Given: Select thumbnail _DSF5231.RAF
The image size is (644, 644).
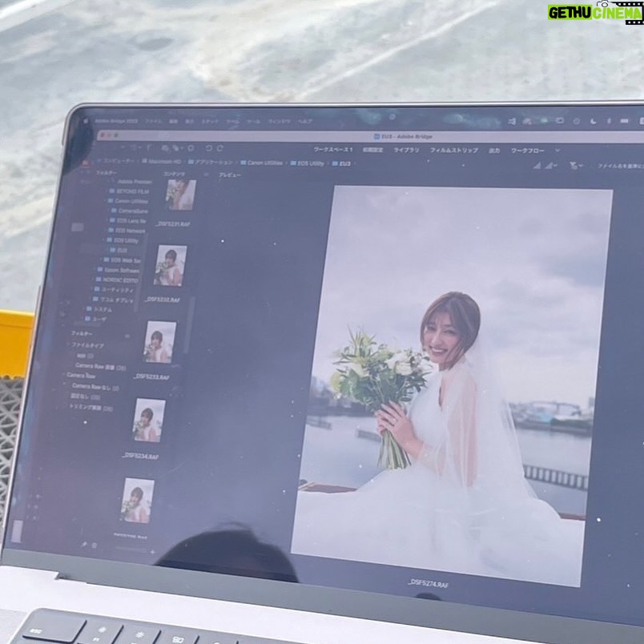Looking at the screenshot, I should click(x=180, y=195).
